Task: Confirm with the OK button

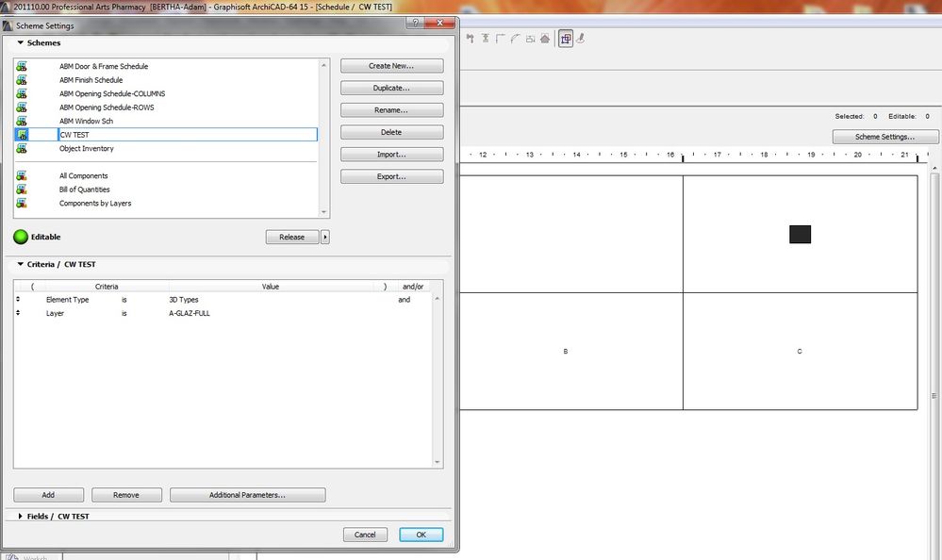Action: point(421,535)
